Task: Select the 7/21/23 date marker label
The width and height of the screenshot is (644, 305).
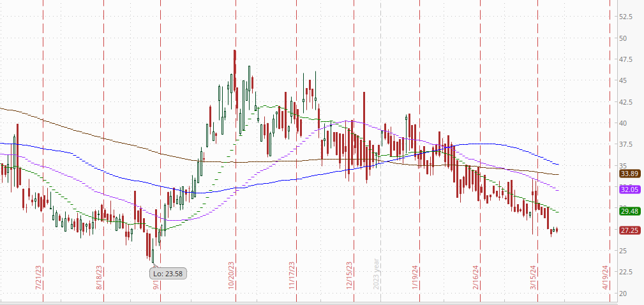Action: [38, 278]
